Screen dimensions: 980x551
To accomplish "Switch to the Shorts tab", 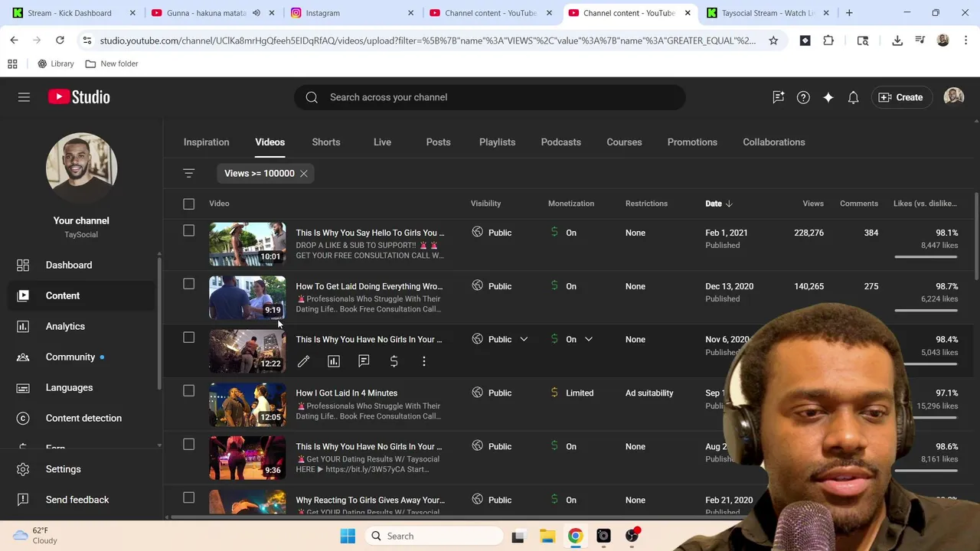I will pos(326,142).
